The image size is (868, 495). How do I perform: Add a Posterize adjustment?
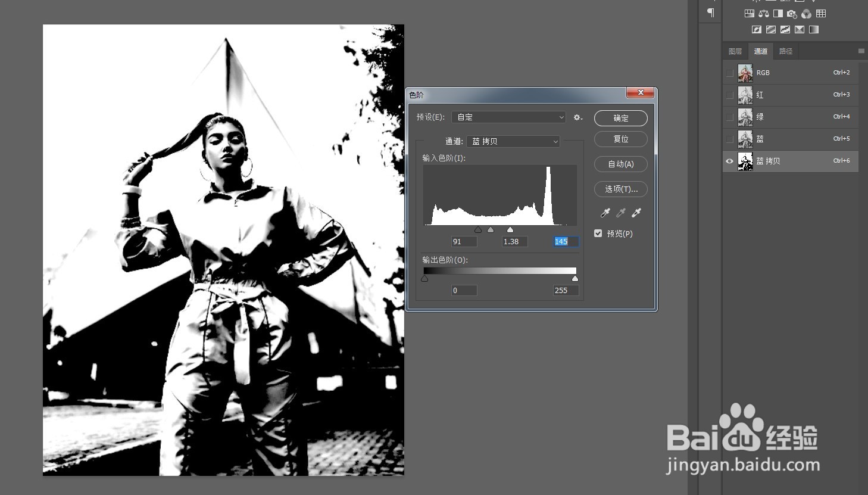[x=771, y=29]
